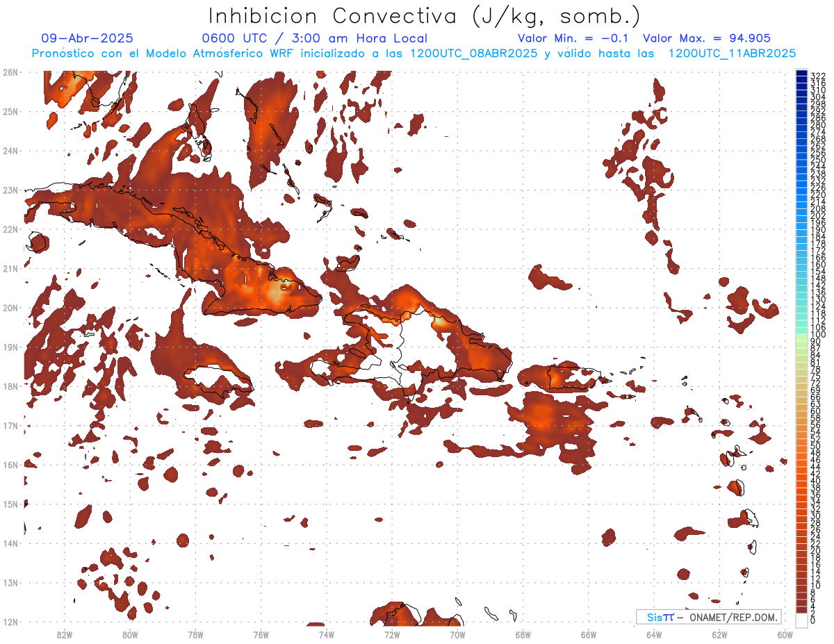Click the 12N latitude label
834x644 pixels.
(10, 622)
